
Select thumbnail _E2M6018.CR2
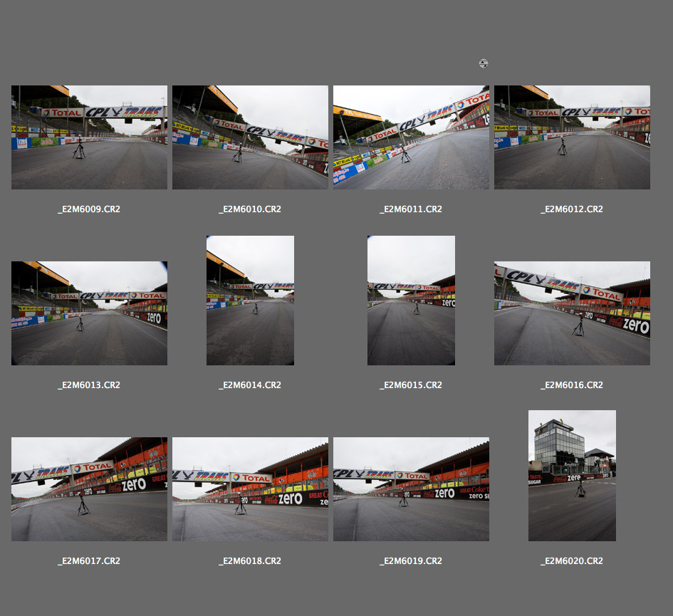250,489
